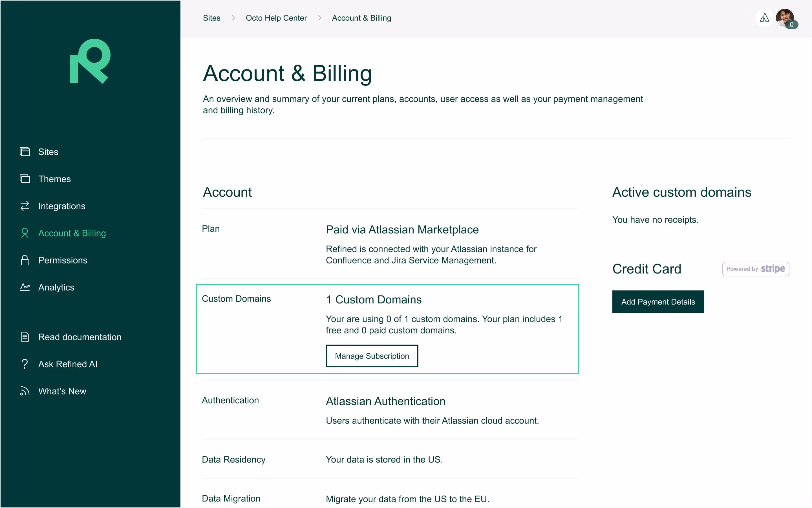Click 'Your data is stored in the US.' text

coord(384,459)
